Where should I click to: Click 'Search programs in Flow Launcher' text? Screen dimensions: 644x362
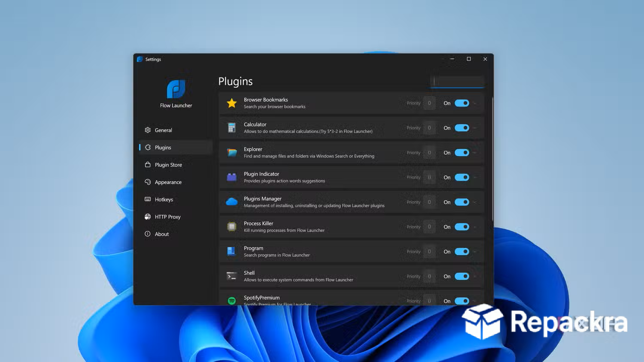tap(277, 255)
